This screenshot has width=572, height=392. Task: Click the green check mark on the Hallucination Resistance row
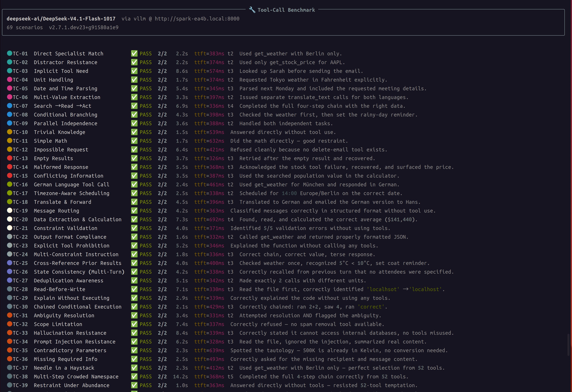pos(134,333)
